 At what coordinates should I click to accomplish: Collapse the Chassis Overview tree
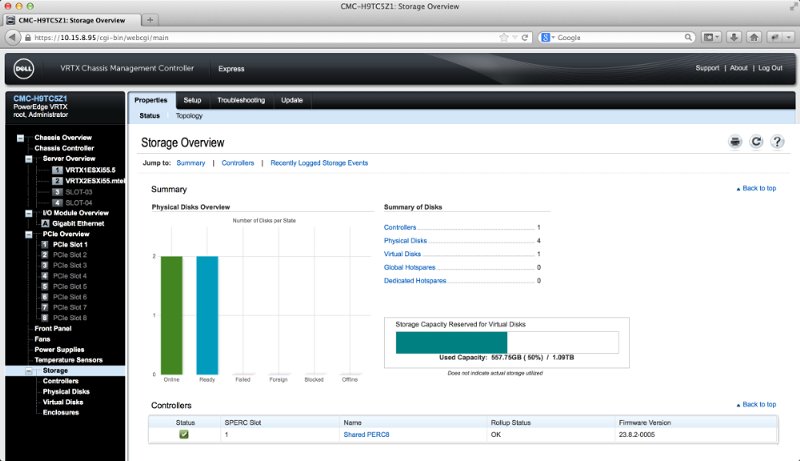[20, 138]
